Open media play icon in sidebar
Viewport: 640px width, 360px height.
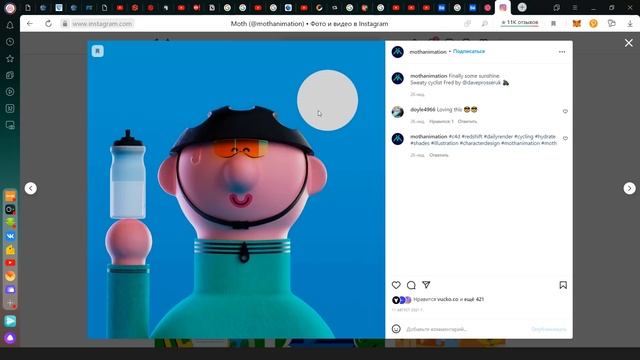[x=10, y=92]
